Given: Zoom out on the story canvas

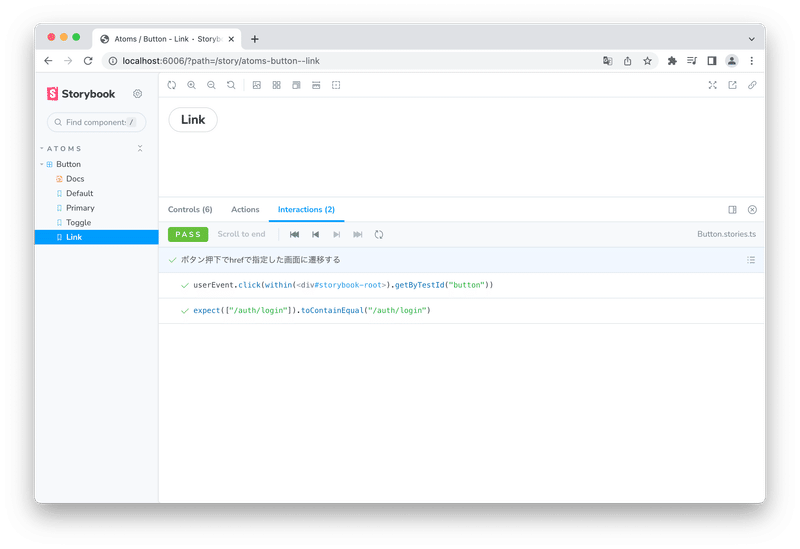Looking at the screenshot, I should [x=211, y=85].
